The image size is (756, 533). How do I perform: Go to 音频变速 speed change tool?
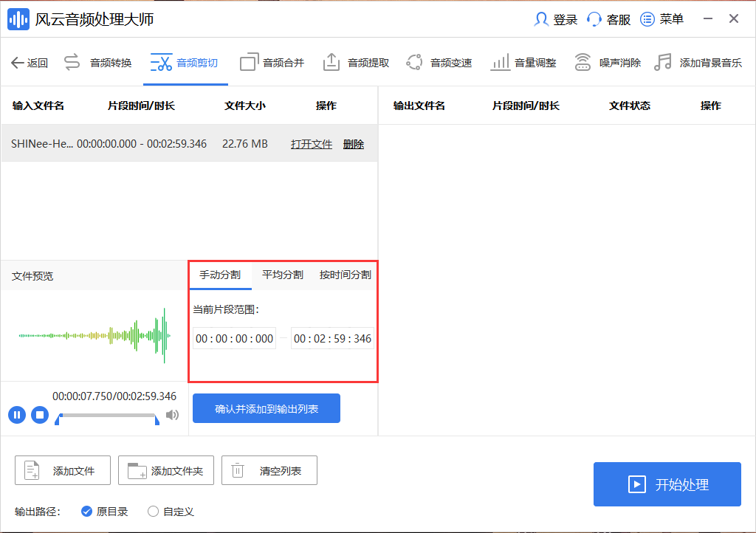click(x=439, y=63)
